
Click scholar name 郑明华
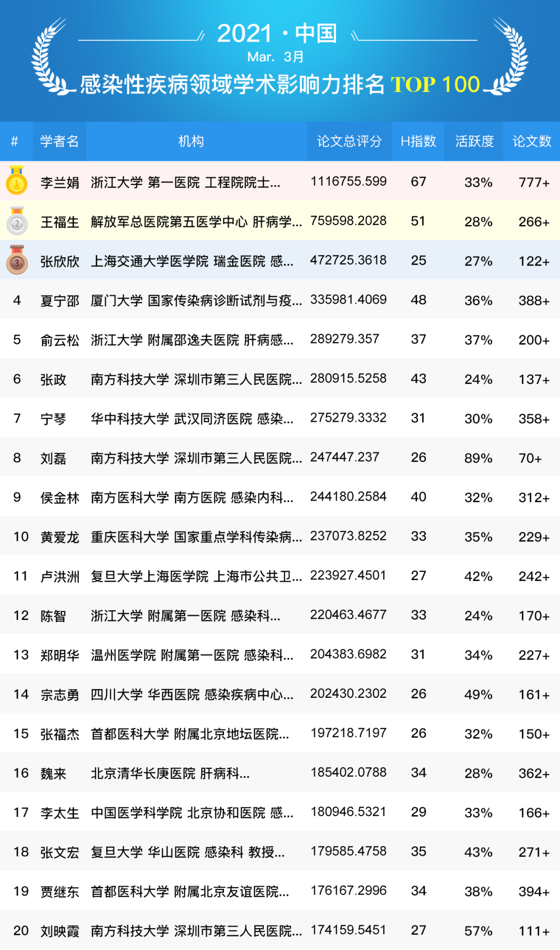tap(60, 656)
